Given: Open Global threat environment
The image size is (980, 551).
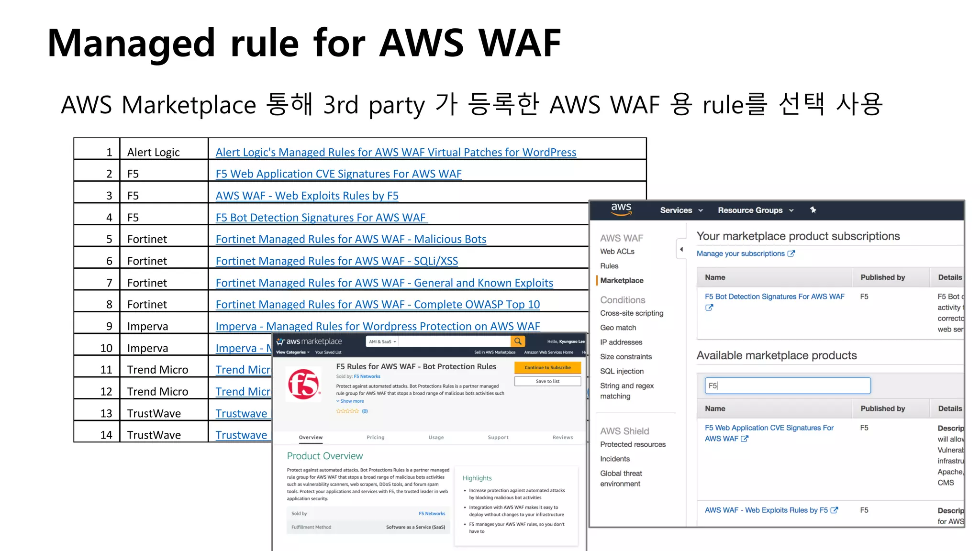Looking at the screenshot, I should click(621, 479).
